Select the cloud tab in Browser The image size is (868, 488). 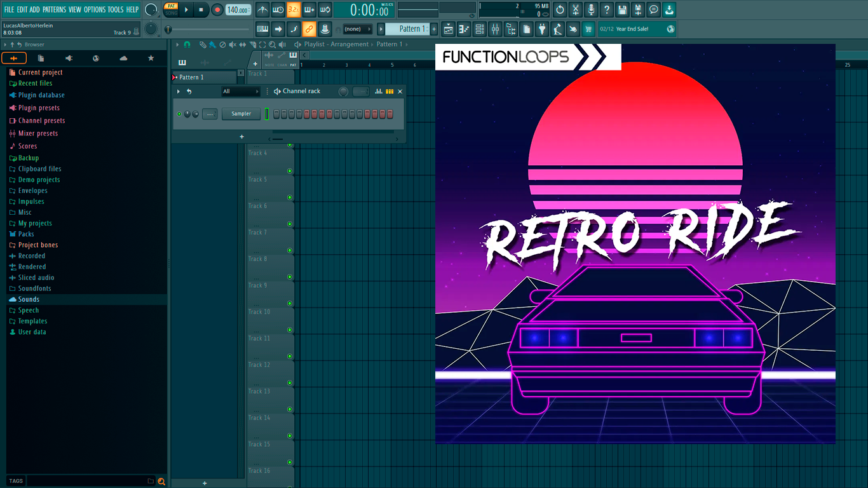123,58
